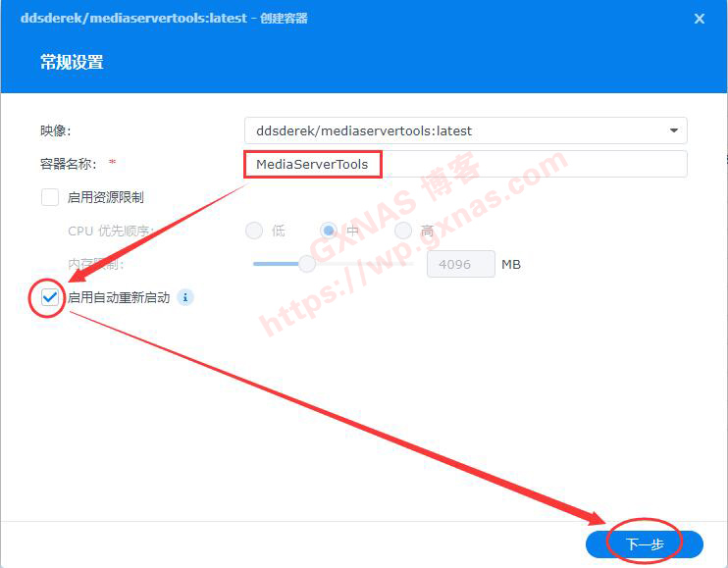Uncheck the 启用自动重新启动 checkbox
This screenshot has width=728, height=568.
(50, 297)
